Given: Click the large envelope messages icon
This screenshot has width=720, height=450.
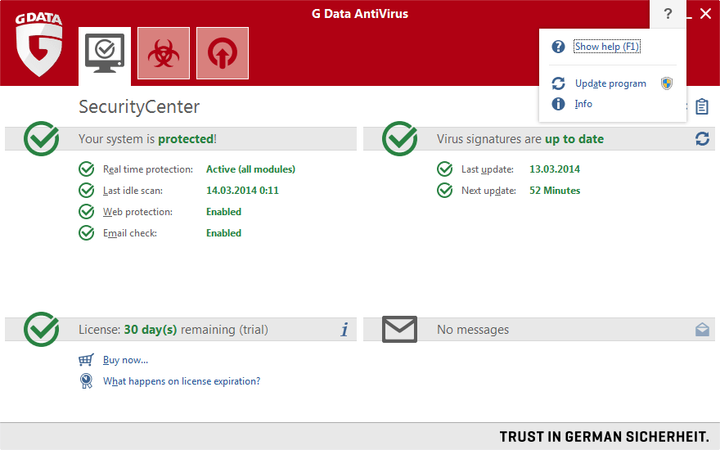Looking at the screenshot, I should (x=399, y=329).
